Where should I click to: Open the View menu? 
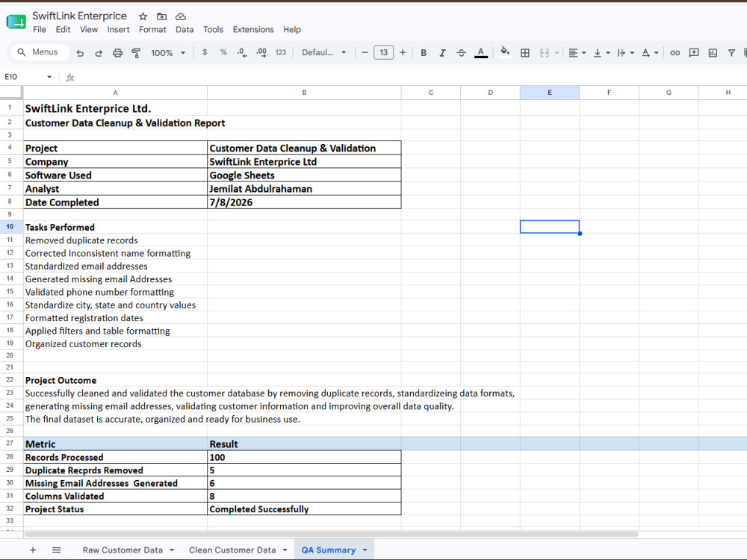click(89, 30)
